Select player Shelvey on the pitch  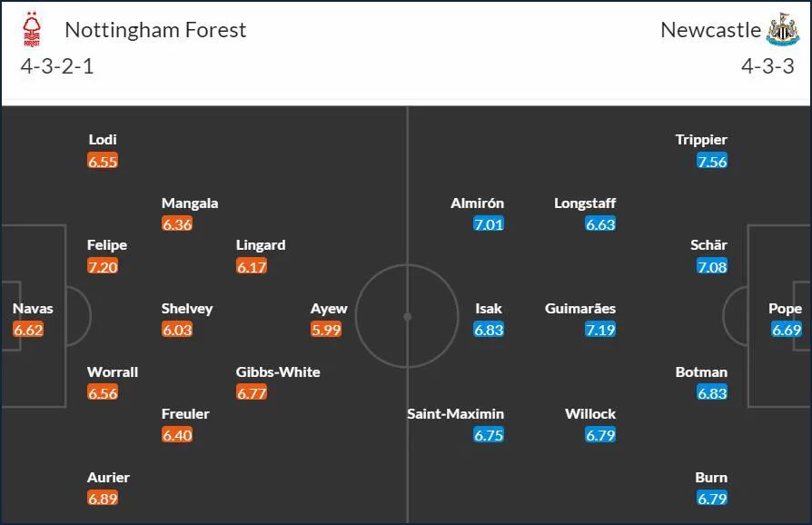pyautogui.click(x=186, y=309)
